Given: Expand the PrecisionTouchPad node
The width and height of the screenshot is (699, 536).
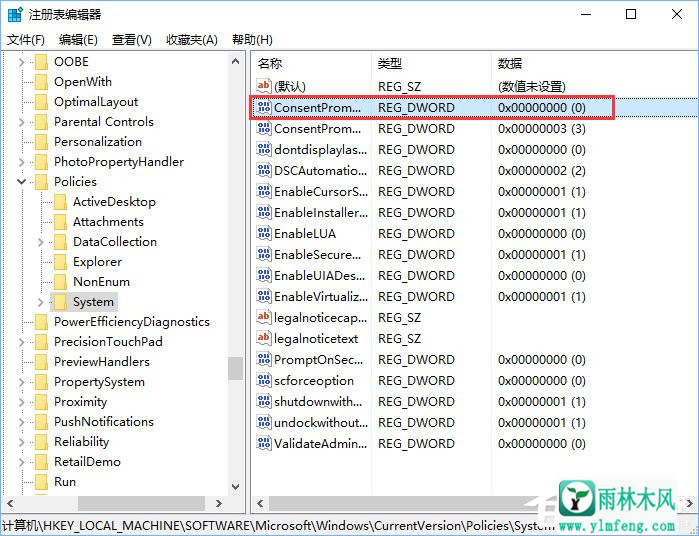Looking at the screenshot, I should point(21,342).
